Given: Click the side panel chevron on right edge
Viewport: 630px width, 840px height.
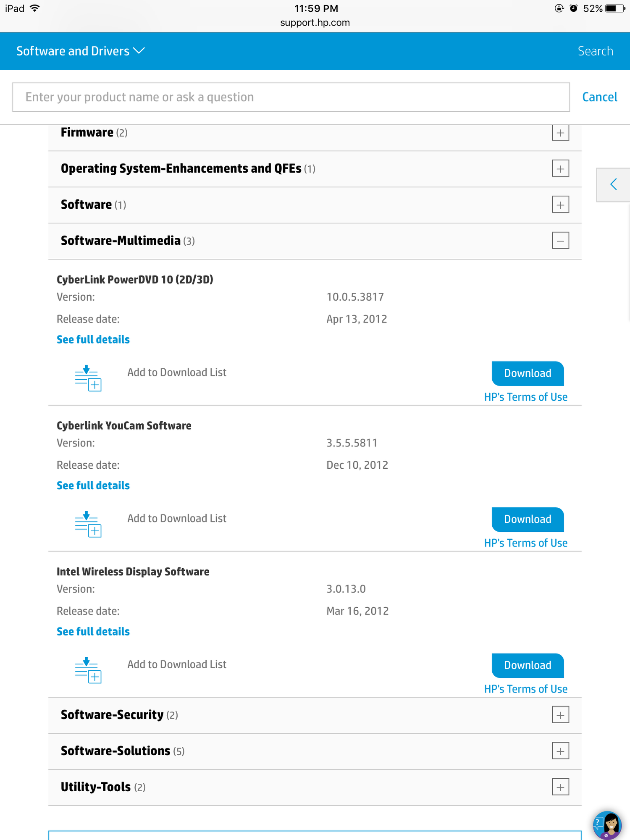Looking at the screenshot, I should [x=613, y=184].
